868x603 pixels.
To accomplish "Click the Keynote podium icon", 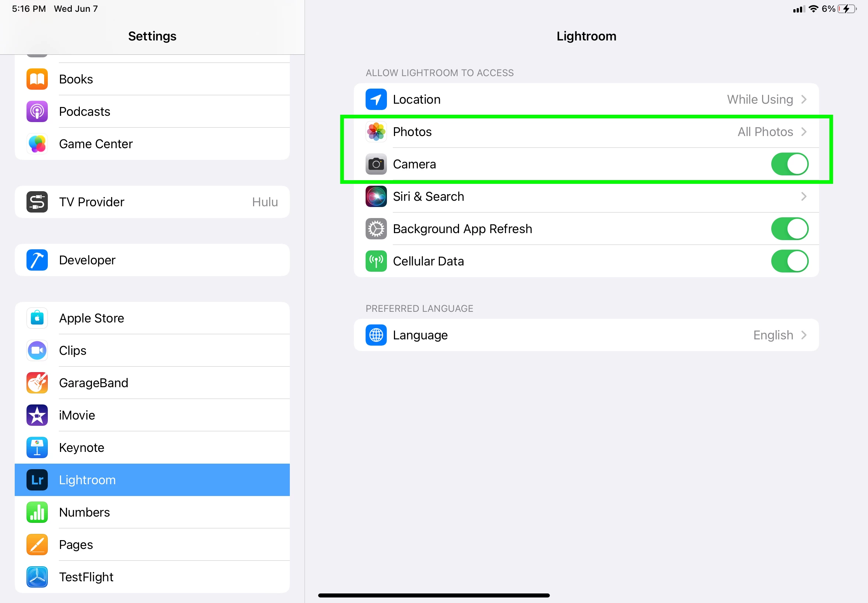I will (x=37, y=447).
